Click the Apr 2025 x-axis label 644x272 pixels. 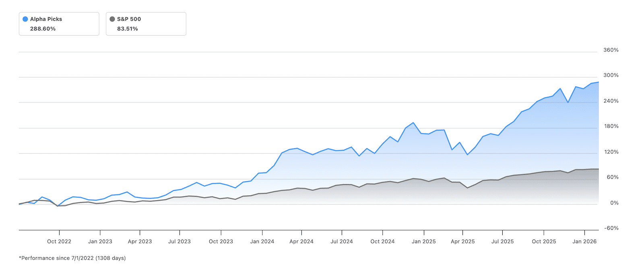[x=463, y=241]
